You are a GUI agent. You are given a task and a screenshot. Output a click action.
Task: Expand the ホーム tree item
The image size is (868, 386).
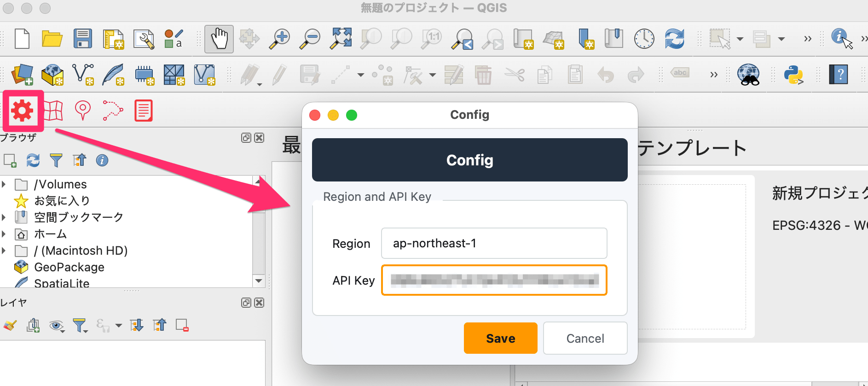4,234
